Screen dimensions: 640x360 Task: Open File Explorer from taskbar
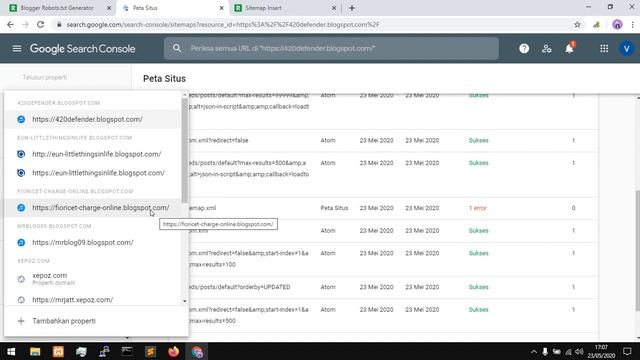point(35,351)
